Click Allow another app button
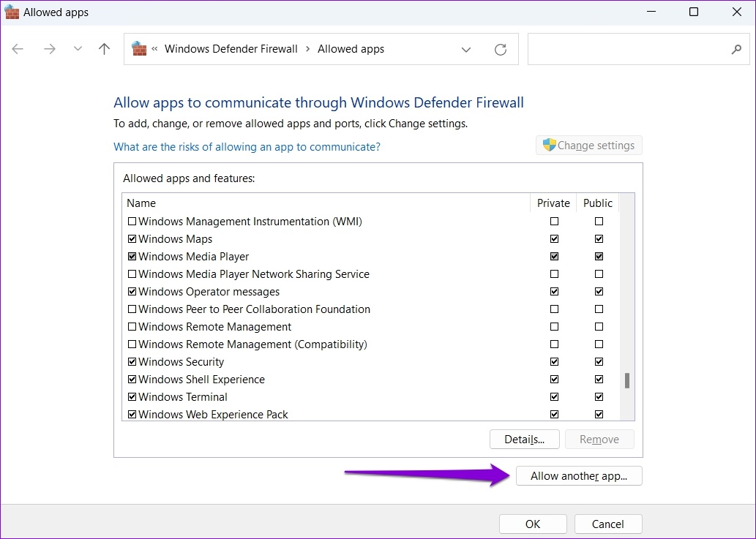 pos(579,476)
